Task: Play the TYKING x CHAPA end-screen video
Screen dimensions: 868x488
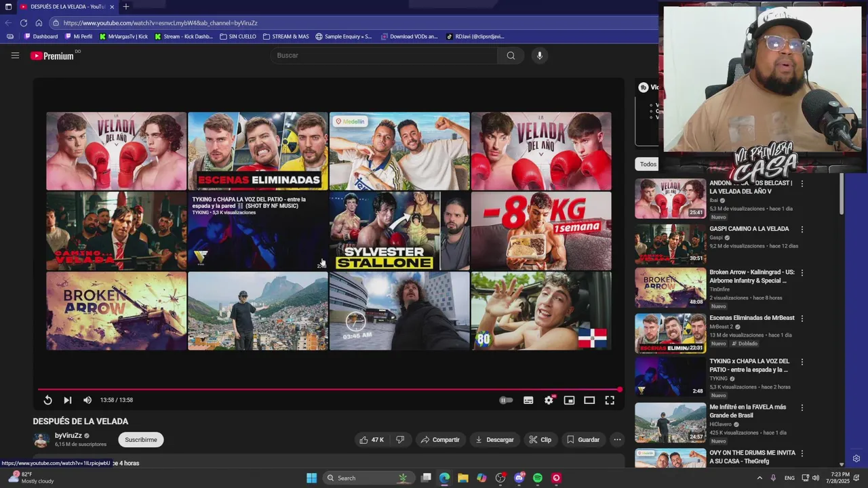Action: pos(258,231)
